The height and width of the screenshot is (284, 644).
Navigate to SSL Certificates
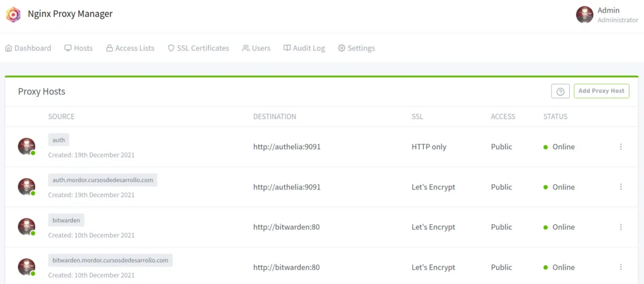pyautogui.click(x=198, y=48)
